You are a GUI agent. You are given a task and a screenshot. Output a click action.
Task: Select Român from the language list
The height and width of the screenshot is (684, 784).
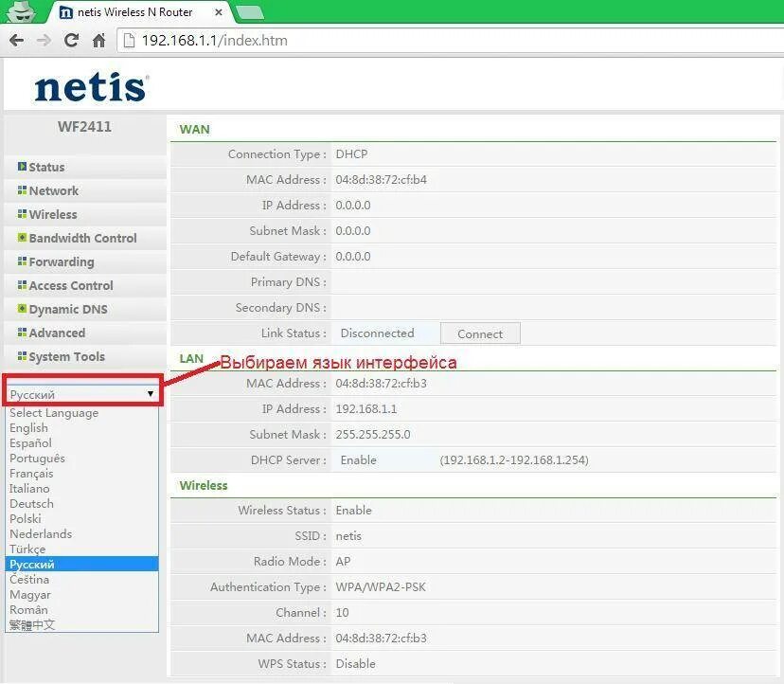tap(82, 609)
